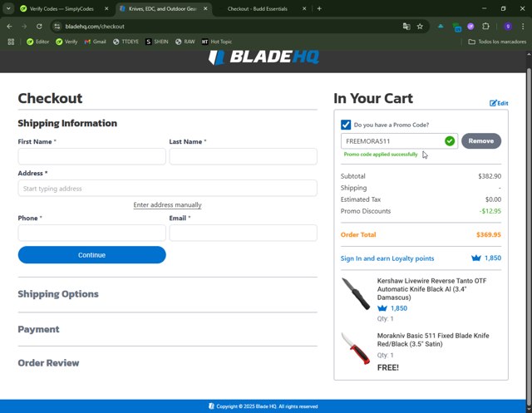Expand the Order Review section
Screen dimensions: 532x413
[48, 363]
